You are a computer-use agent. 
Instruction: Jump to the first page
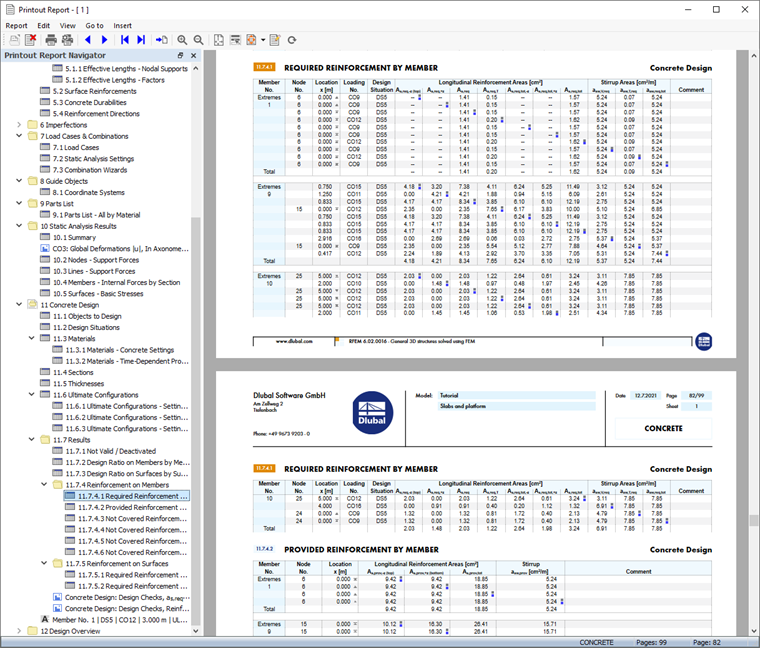click(x=124, y=40)
